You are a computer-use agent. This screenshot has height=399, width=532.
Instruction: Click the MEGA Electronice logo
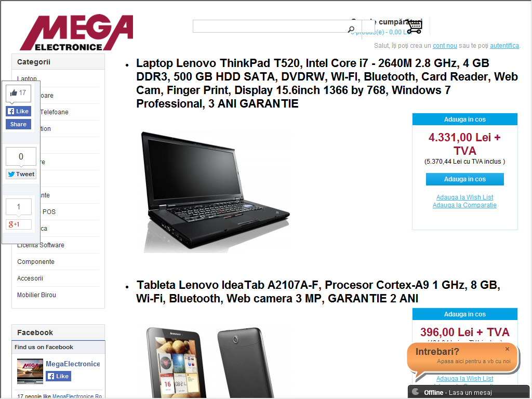tap(77, 33)
